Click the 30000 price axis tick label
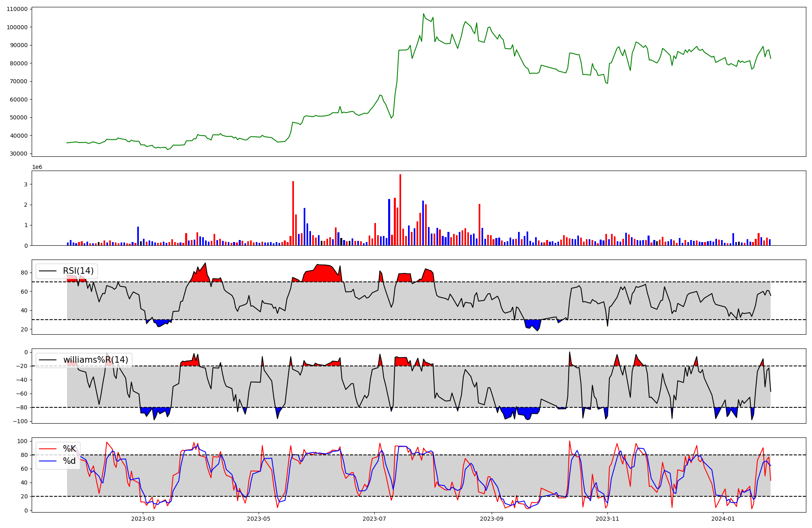Viewport: 812px width, 528px height. click(19, 154)
